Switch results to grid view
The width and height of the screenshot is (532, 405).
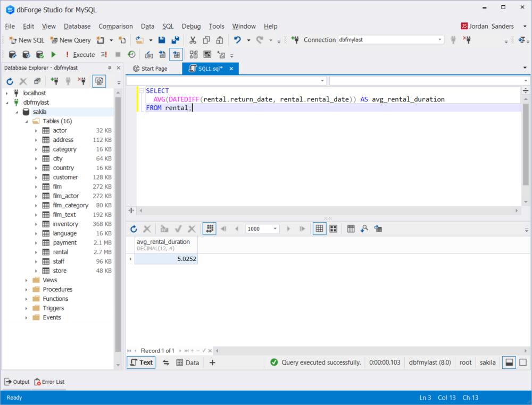pyautogui.click(x=319, y=229)
